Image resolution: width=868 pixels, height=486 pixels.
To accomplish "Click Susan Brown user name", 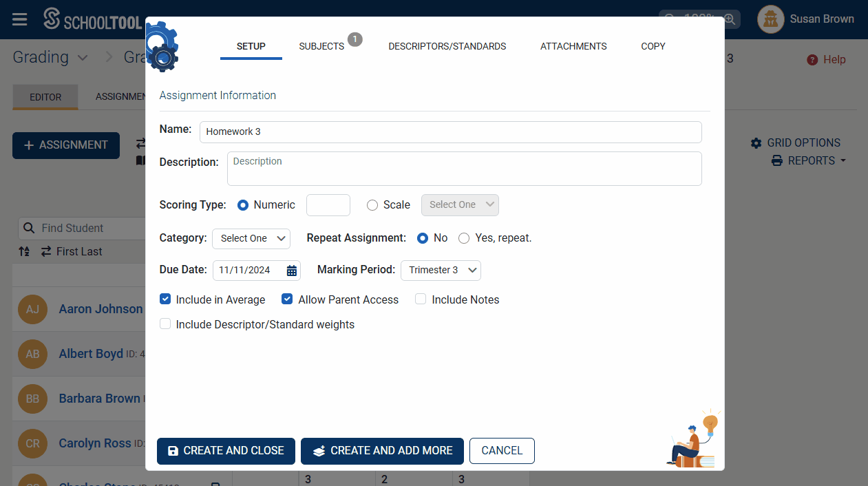I will coord(822,19).
